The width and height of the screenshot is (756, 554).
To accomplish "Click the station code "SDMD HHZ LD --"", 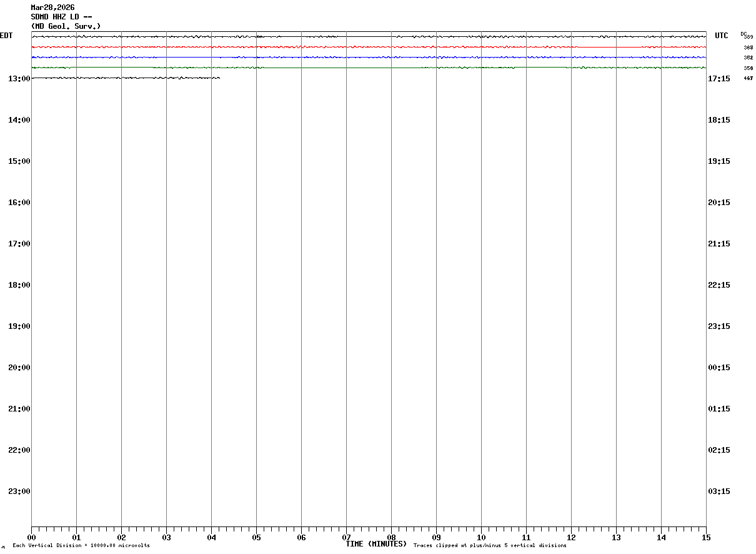I will pos(62,17).
